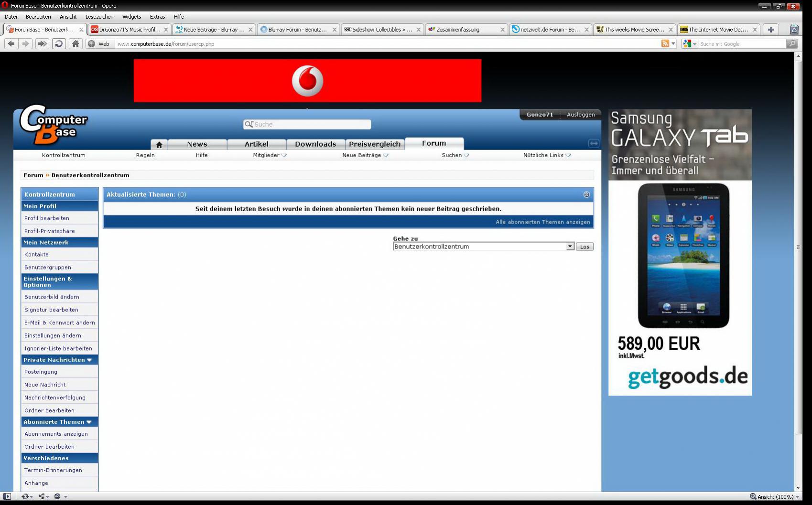Click the vertical page scrollbar

(798, 247)
